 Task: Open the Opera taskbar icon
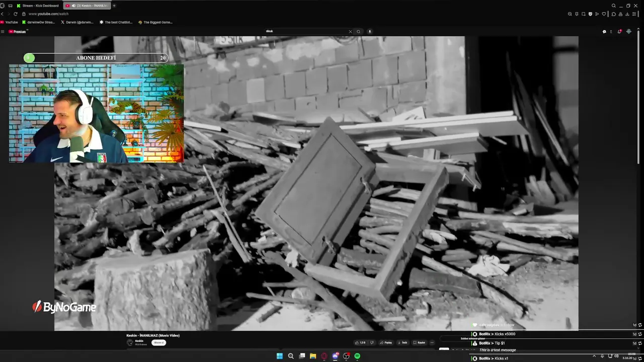(x=324, y=356)
